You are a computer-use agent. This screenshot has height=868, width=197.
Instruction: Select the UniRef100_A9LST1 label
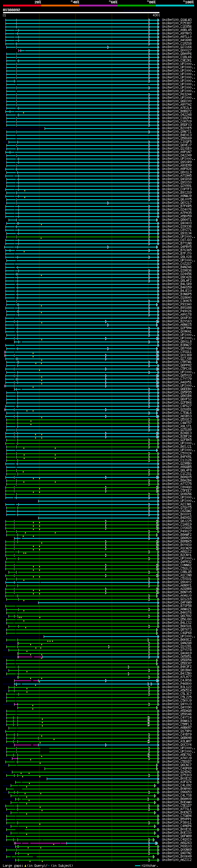click(176, 426)
